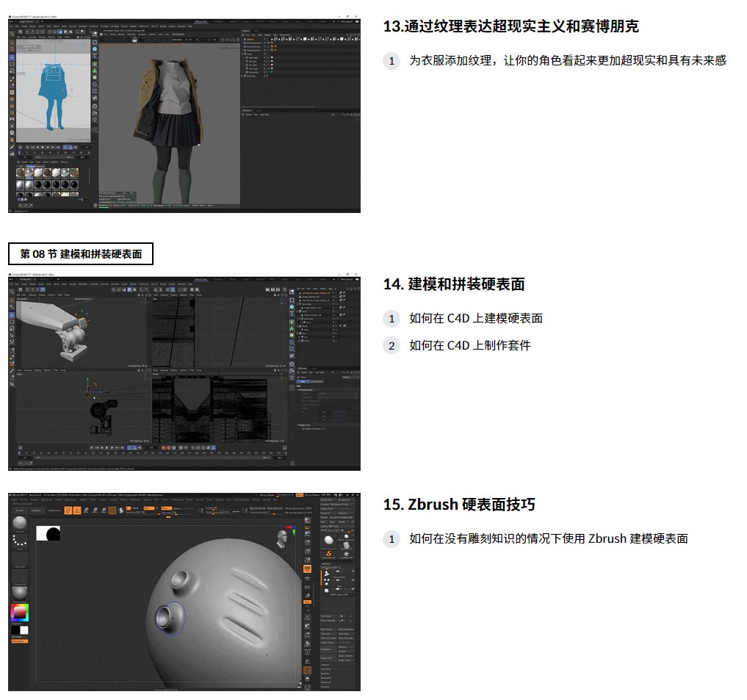
Task: Open the Attributes tab in the clothing C4D screenshot
Action: (x=247, y=111)
